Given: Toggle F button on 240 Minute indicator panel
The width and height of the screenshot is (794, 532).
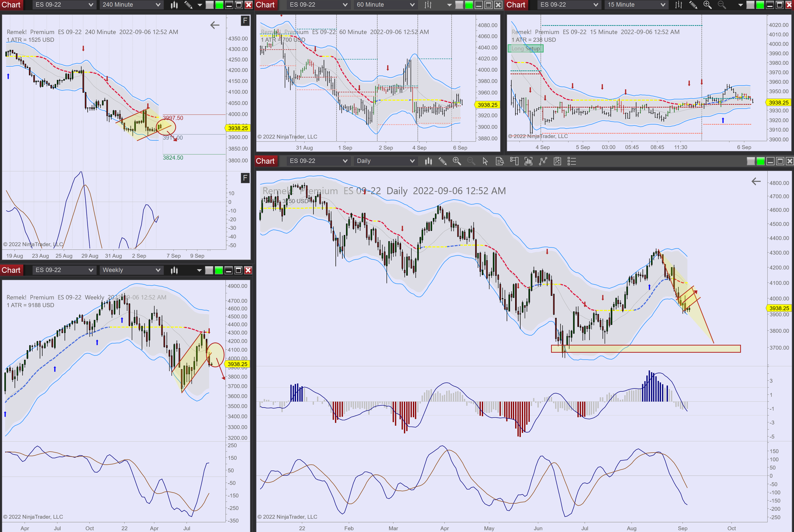Looking at the screenshot, I should pos(245,178).
